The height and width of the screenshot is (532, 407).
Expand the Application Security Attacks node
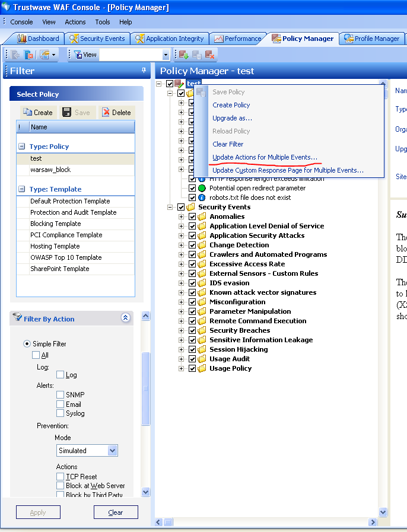(x=182, y=235)
